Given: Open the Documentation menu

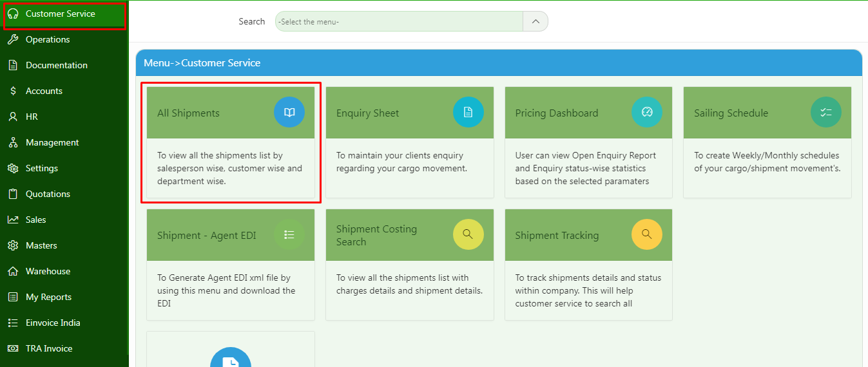Looking at the screenshot, I should pyautogui.click(x=64, y=65).
